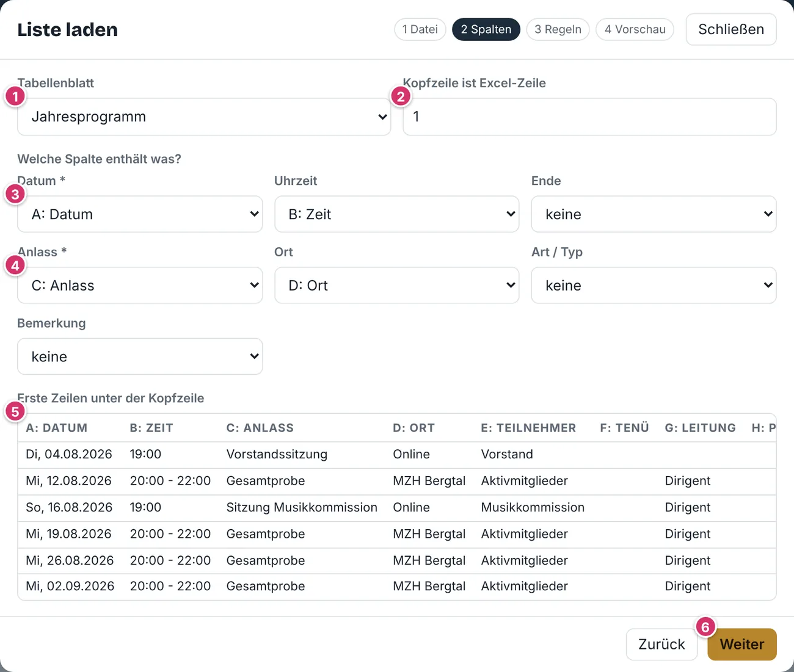Viewport: 794px width, 672px height.
Task: Go to step 1 Datei
Action: [x=420, y=29]
